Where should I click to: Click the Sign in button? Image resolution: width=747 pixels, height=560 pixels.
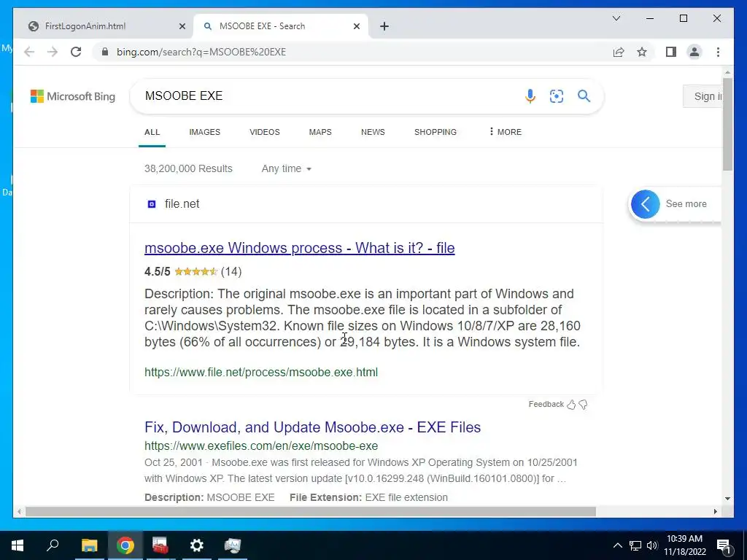[702, 96]
